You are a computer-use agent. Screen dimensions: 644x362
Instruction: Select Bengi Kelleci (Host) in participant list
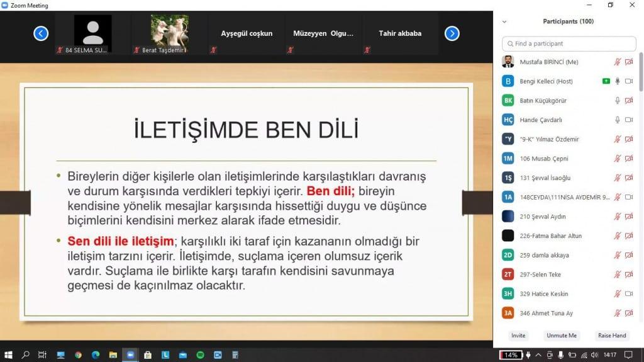click(x=546, y=81)
